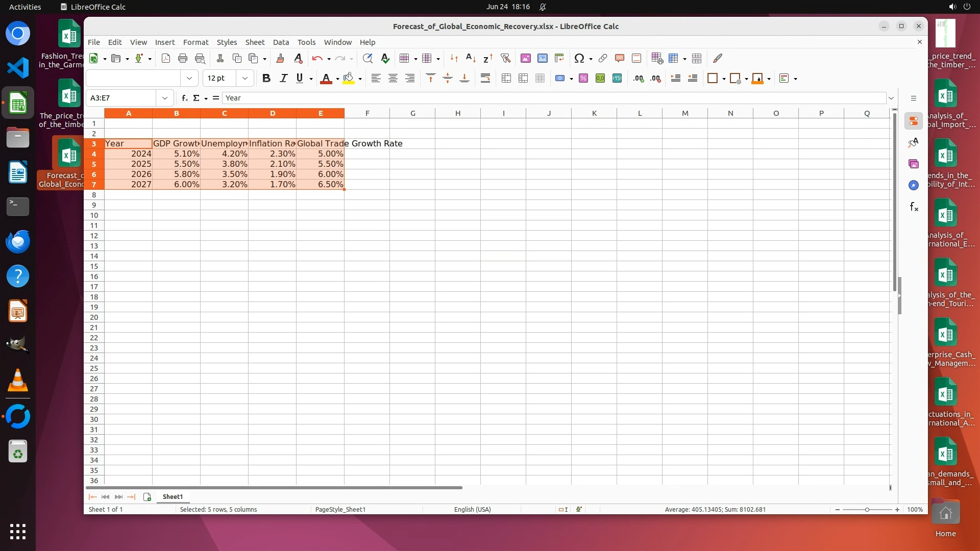Click the Export as PDF icon
This screenshot has height=551, width=980.
pos(165,58)
